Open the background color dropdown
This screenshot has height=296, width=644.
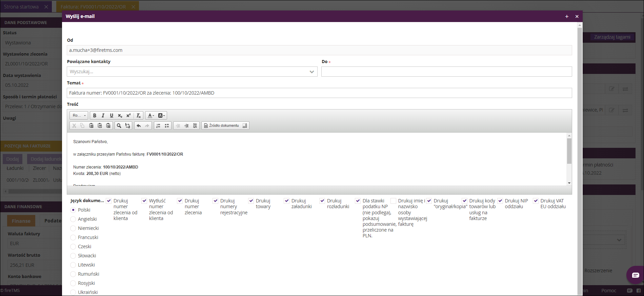(162, 115)
